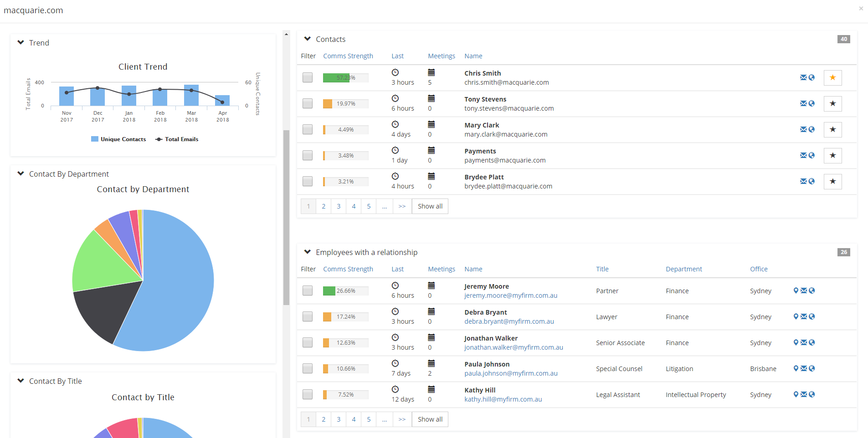Click Show all under the Contacts list

click(429, 206)
